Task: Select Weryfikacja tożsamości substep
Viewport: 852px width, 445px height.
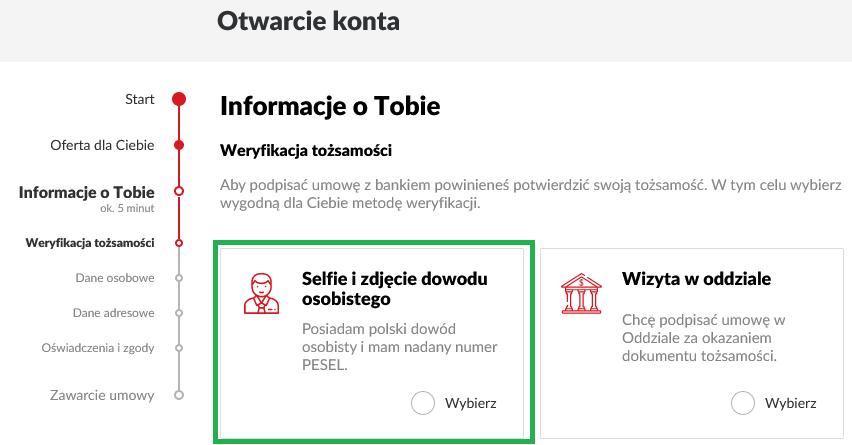Action: point(90,242)
